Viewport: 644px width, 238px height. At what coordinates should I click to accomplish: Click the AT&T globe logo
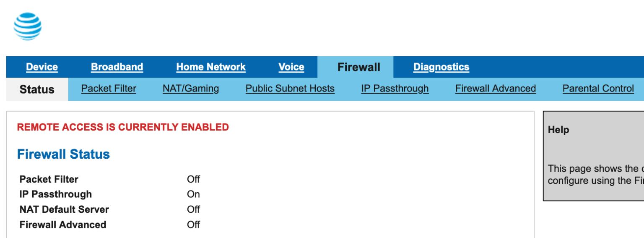[28, 26]
